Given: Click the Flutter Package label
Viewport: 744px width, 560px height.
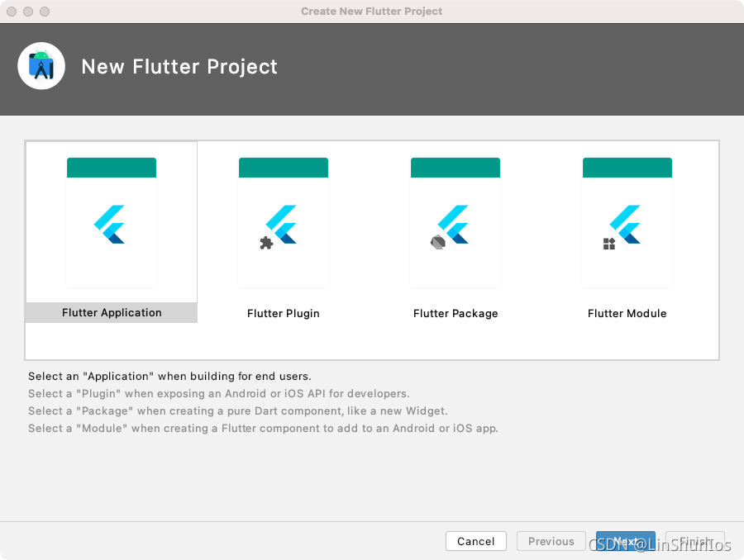Looking at the screenshot, I should [455, 313].
